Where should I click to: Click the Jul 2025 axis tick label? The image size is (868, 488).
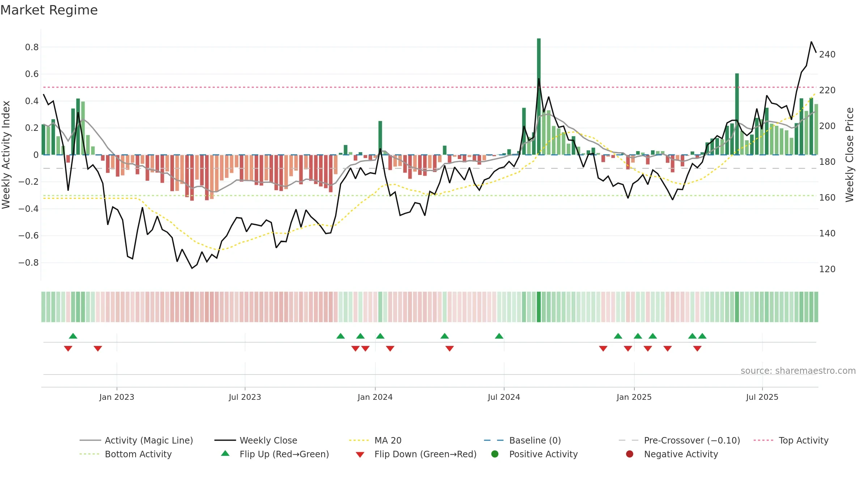(x=762, y=397)
